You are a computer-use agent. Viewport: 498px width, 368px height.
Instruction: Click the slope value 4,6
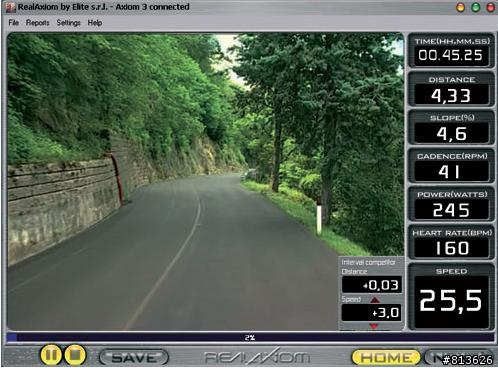[x=451, y=134]
